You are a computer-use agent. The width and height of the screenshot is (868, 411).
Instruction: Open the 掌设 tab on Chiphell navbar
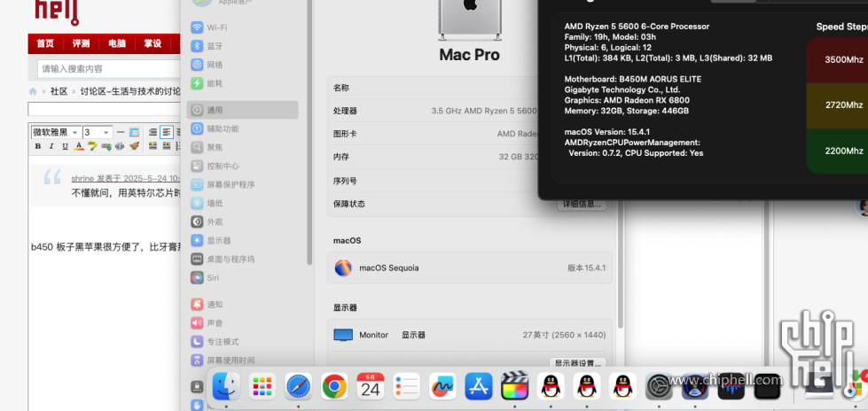152,43
